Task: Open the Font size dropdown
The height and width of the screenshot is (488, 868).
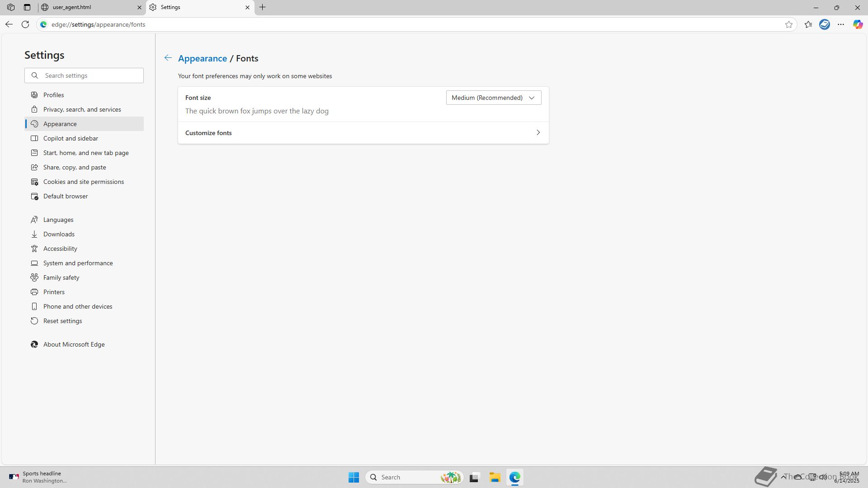Action: [493, 98]
